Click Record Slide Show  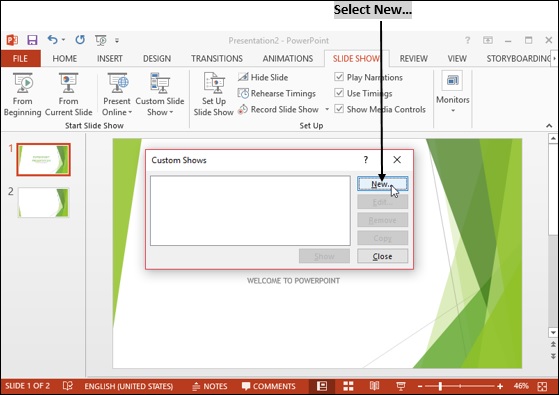click(x=278, y=109)
